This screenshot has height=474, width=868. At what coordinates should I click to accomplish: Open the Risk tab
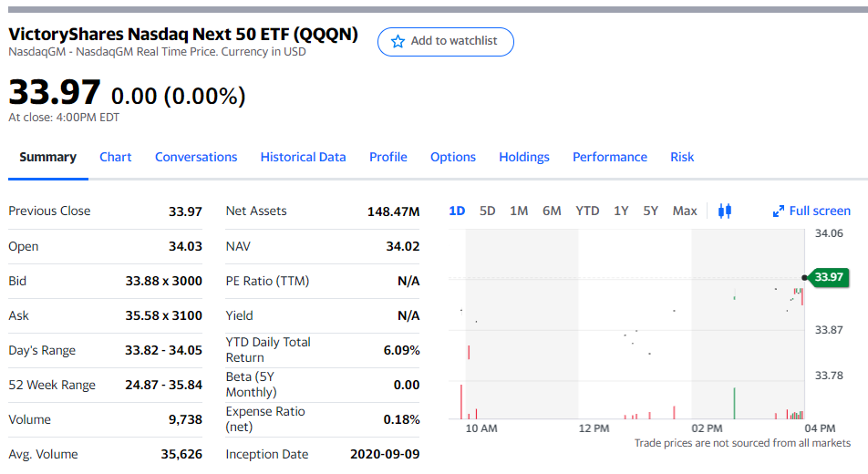pyautogui.click(x=682, y=158)
